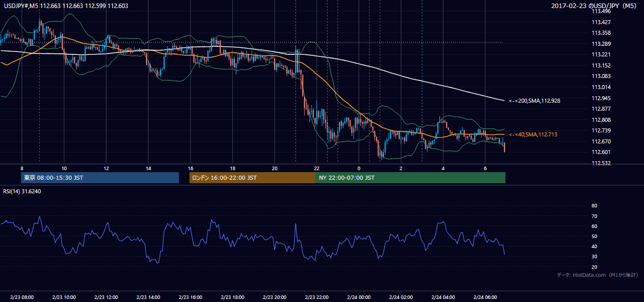
Task: Click hour label 16 under price chart
Action: [x=190, y=168]
